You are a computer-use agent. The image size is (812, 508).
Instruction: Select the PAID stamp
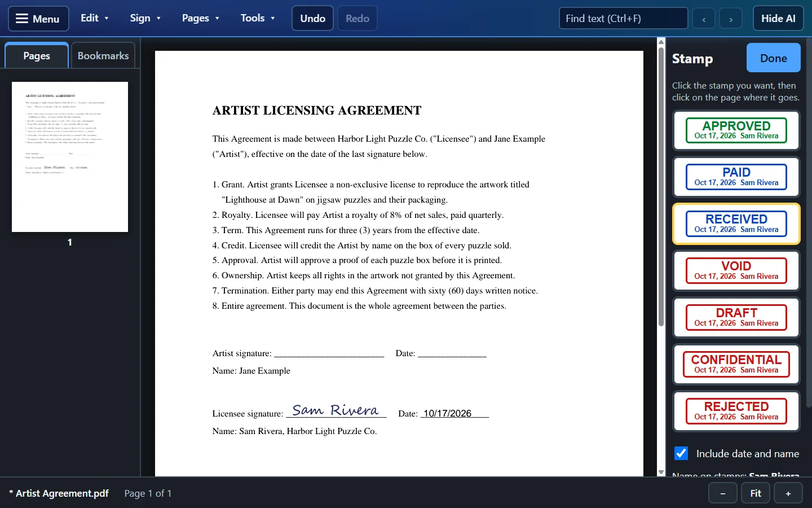(x=736, y=177)
